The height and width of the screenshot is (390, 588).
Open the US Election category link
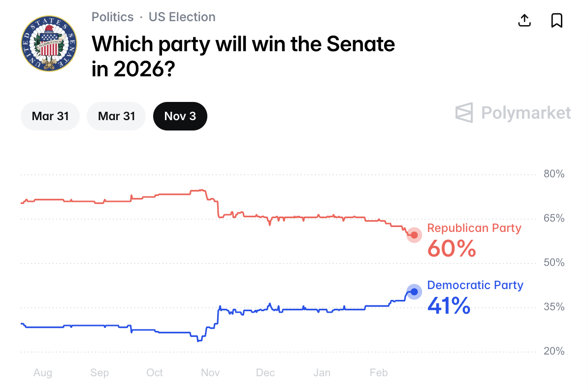click(182, 17)
